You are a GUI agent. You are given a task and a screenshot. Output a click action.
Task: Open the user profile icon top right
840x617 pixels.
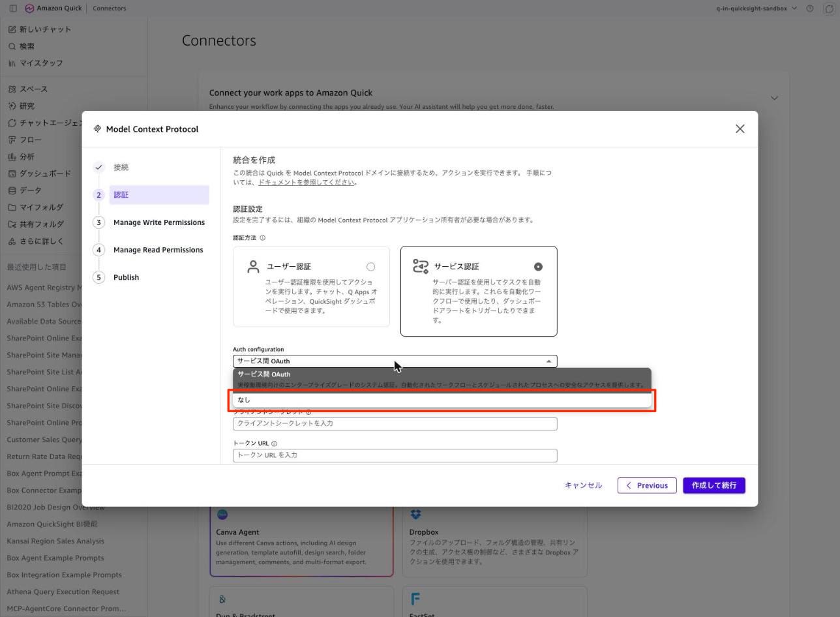point(829,8)
